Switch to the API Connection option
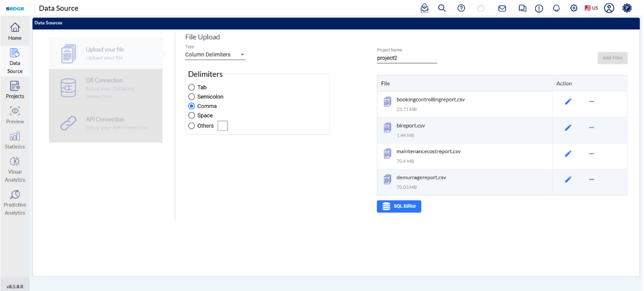The width and height of the screenshot is (644, 291). click(106, 123)
